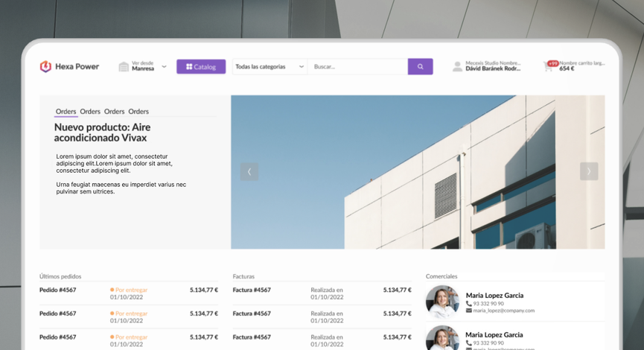Advance carousel with right arrow

coord(589,171)
